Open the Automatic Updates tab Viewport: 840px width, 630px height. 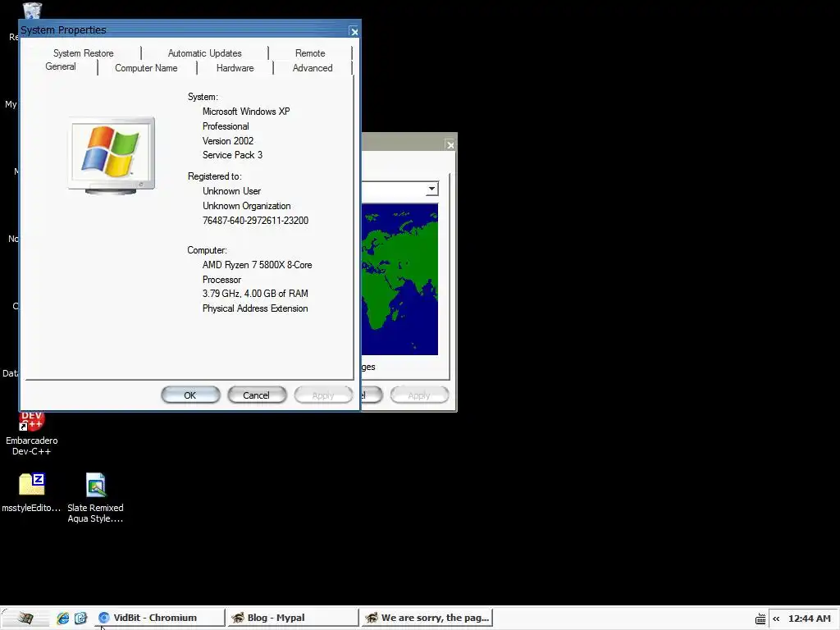[204, 53]
